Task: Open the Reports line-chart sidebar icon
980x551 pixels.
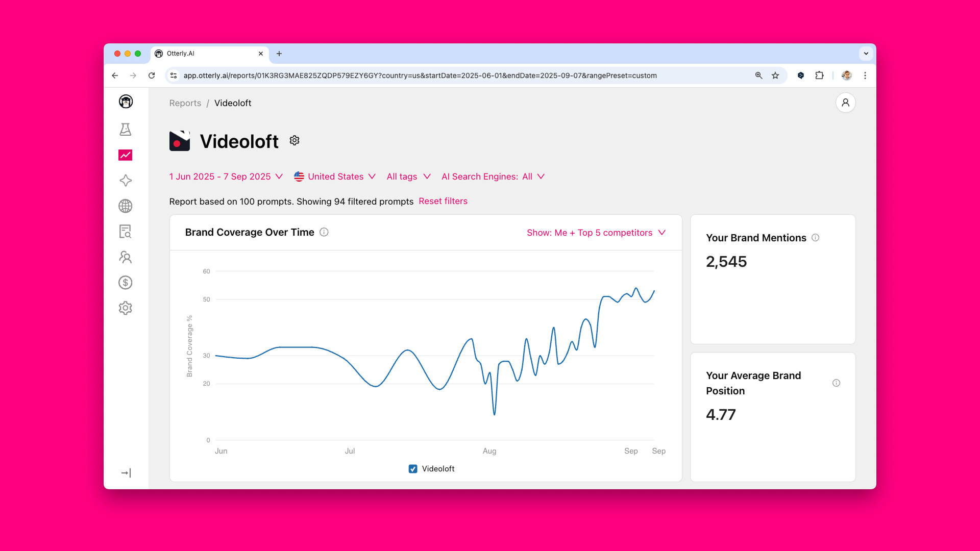Action: pos(126,155)
